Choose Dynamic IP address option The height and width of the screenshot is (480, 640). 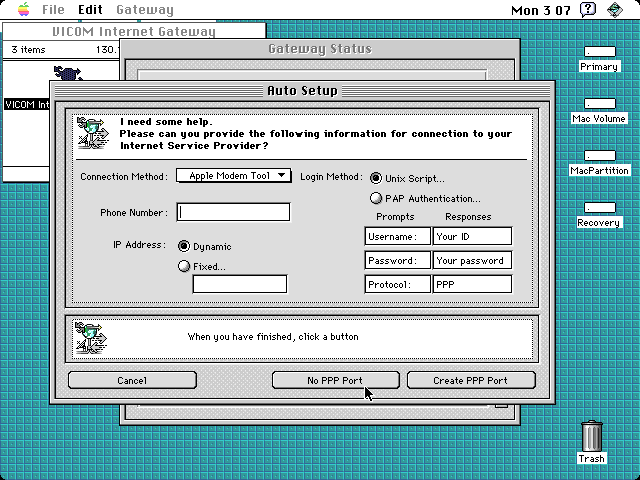[184, 246]
